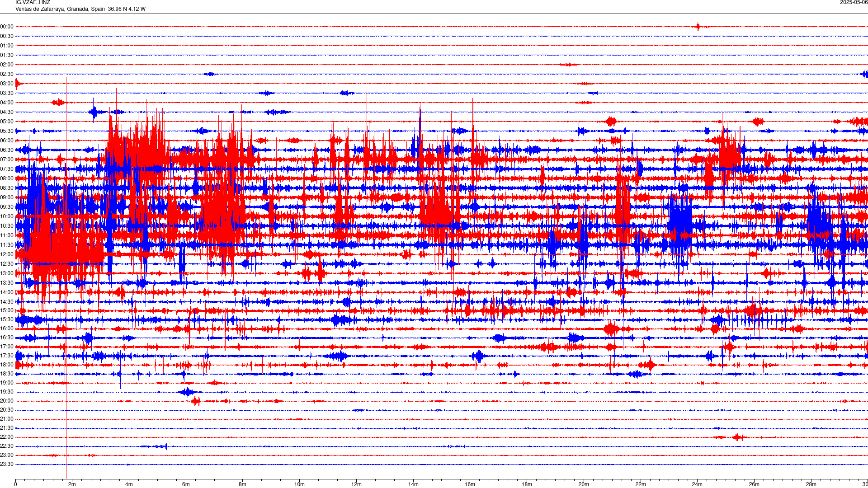
Task: Click the date label 2025-05-06
Action: tap(854, 3)
